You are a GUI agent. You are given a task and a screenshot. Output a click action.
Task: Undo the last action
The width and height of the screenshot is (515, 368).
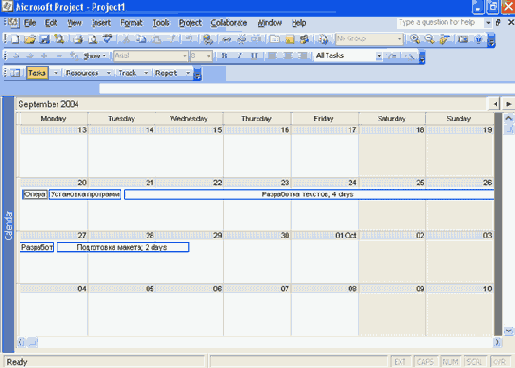[189, 39]
